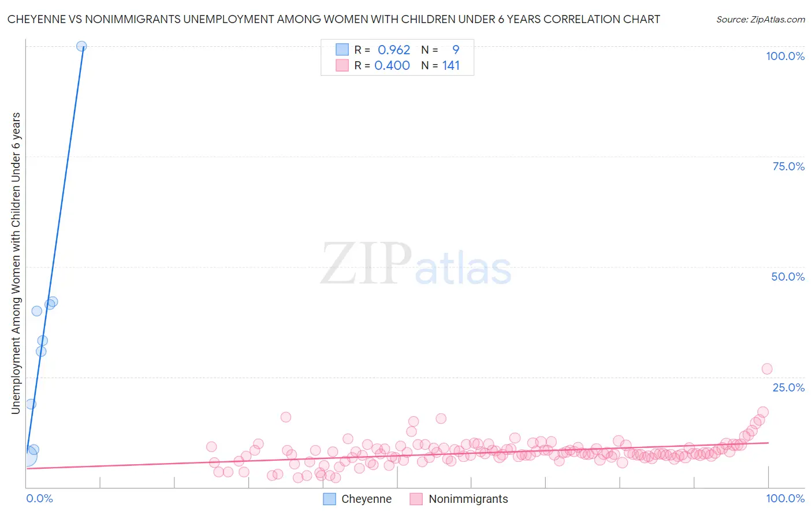Viewport: 812px width, 515px height.
Task: Click the 100.0% y-axis label
Action: coord(785,56)
